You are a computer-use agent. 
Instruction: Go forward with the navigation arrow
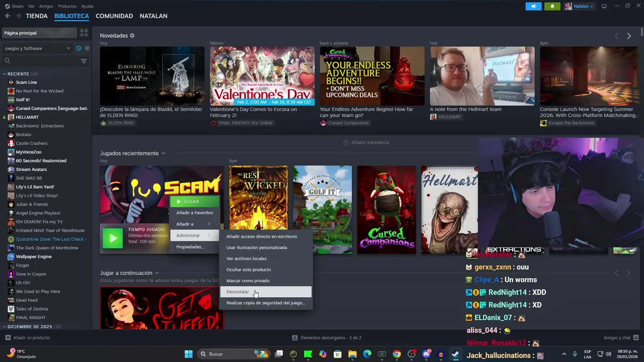(19, 16)
